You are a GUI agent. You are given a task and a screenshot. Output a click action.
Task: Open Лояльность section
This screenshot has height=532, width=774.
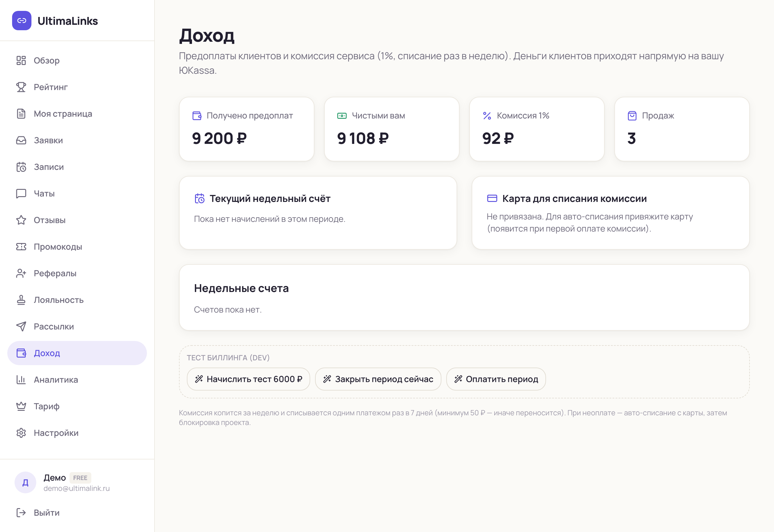click(x=77, y=300)
